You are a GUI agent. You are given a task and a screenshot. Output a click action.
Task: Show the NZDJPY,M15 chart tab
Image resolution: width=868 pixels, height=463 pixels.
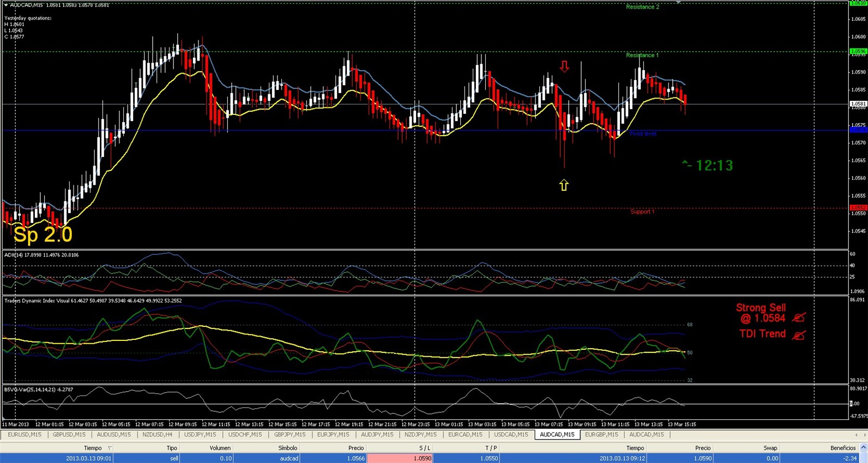click(x=420, y=435)
